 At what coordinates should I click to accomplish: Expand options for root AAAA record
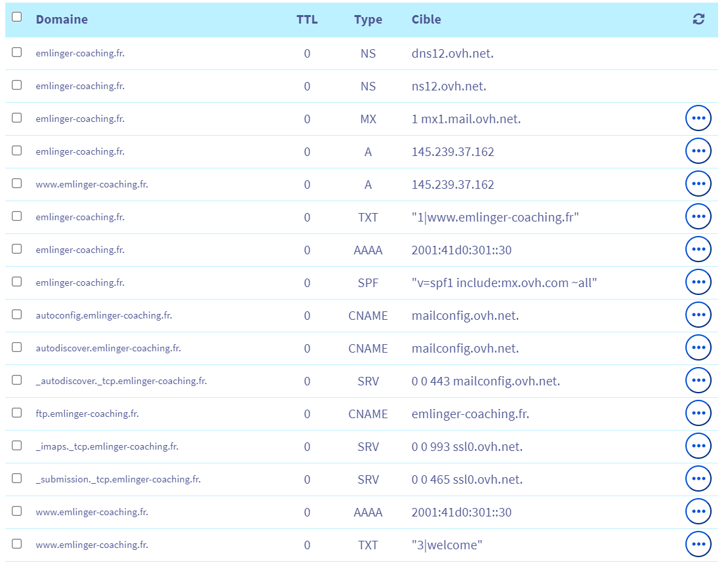tap(698, 249)
